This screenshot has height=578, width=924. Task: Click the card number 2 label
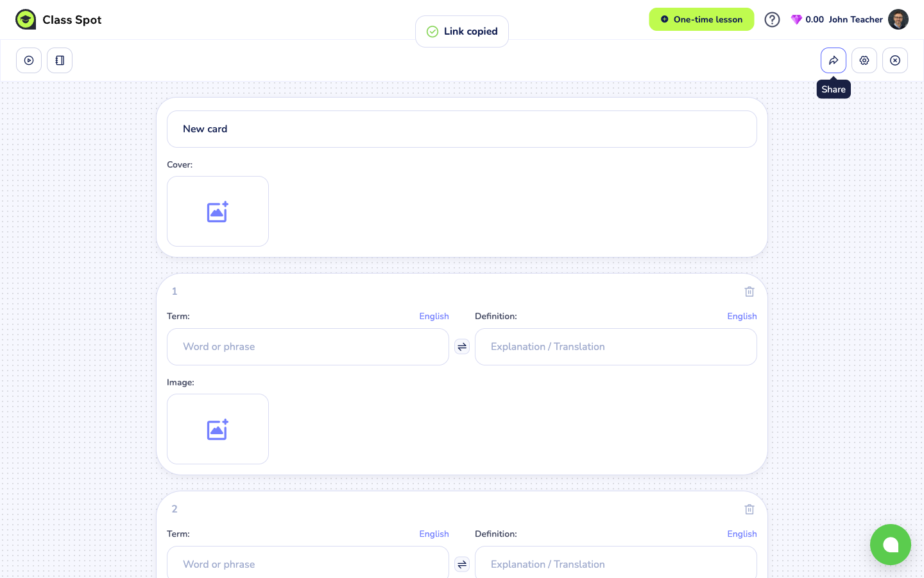click(x=175, y=509)
